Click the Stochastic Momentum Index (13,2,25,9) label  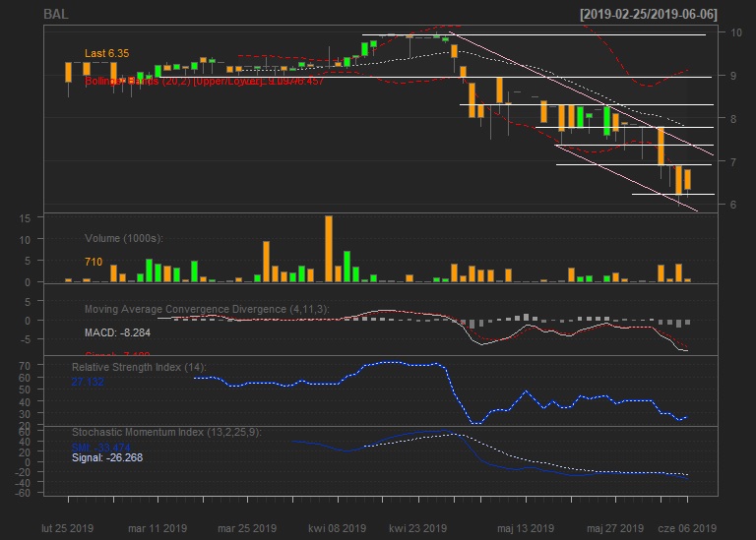[166, 432]
